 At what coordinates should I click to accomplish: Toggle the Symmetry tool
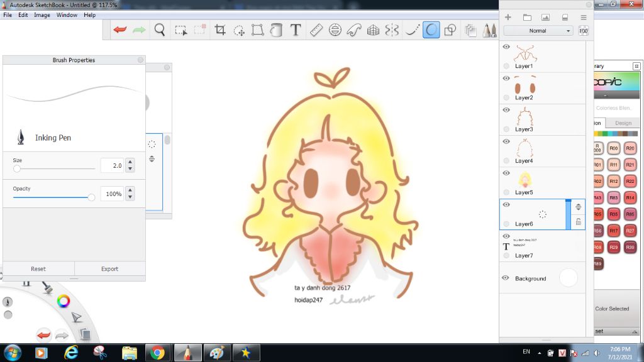tap(392, 30)
